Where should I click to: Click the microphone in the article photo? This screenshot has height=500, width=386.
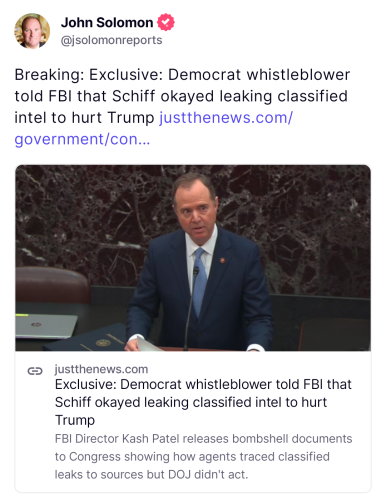pos(190,307)
